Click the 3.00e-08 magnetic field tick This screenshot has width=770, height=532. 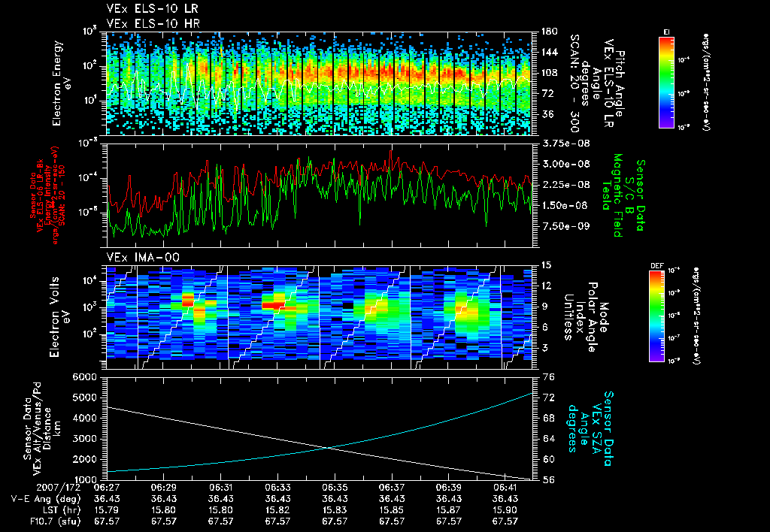(x=565, y=164)
